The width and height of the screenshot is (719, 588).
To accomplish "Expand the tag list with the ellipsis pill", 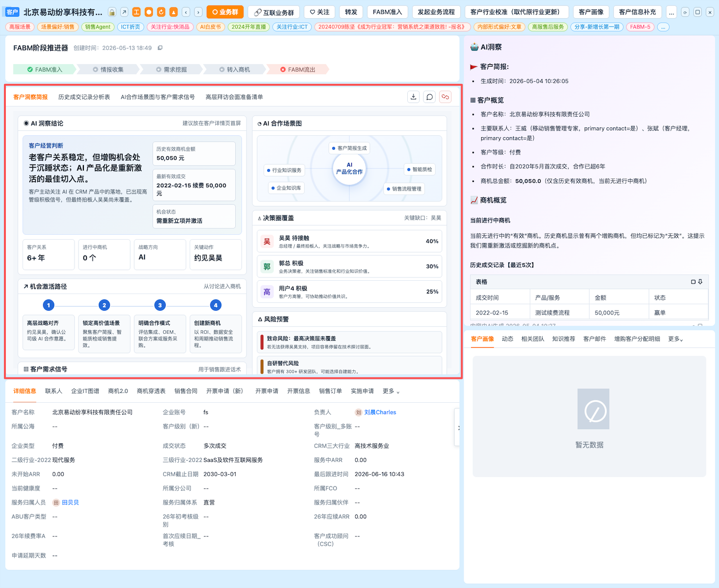I will (x=663, y=27).
